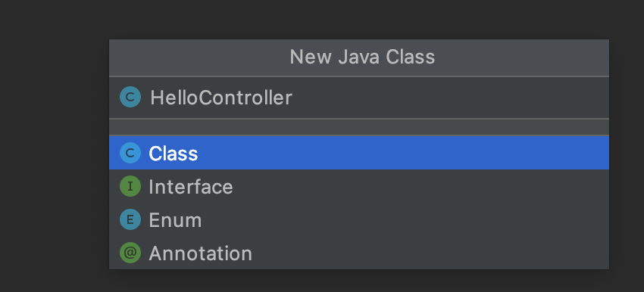Click the blue C icon beside HelloController
The width and height of the screenshot is (644, 292).
tap(130, 97)
